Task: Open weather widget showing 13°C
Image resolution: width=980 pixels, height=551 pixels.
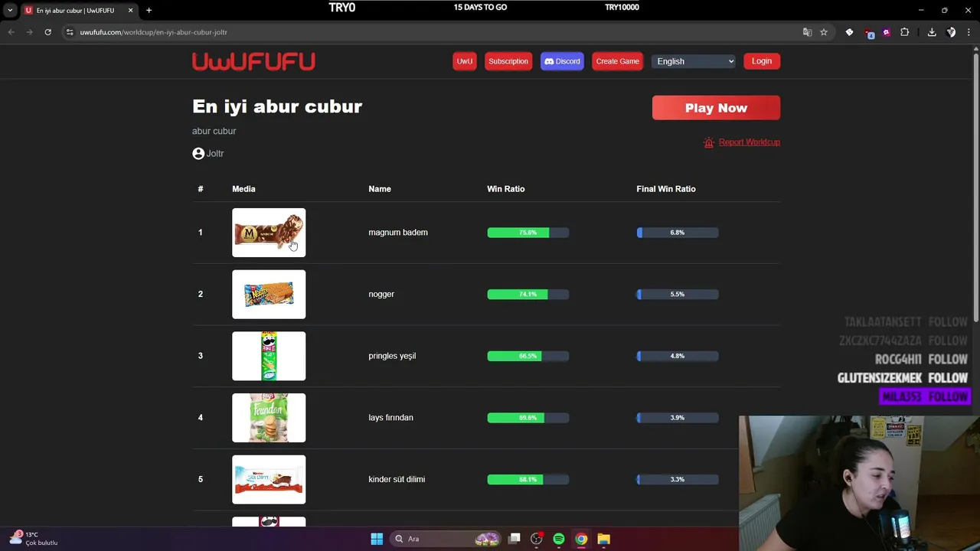Action: (34, 539)
